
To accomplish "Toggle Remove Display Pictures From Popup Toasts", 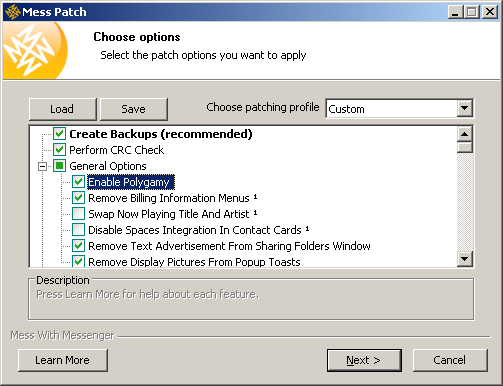I will 78,261.
